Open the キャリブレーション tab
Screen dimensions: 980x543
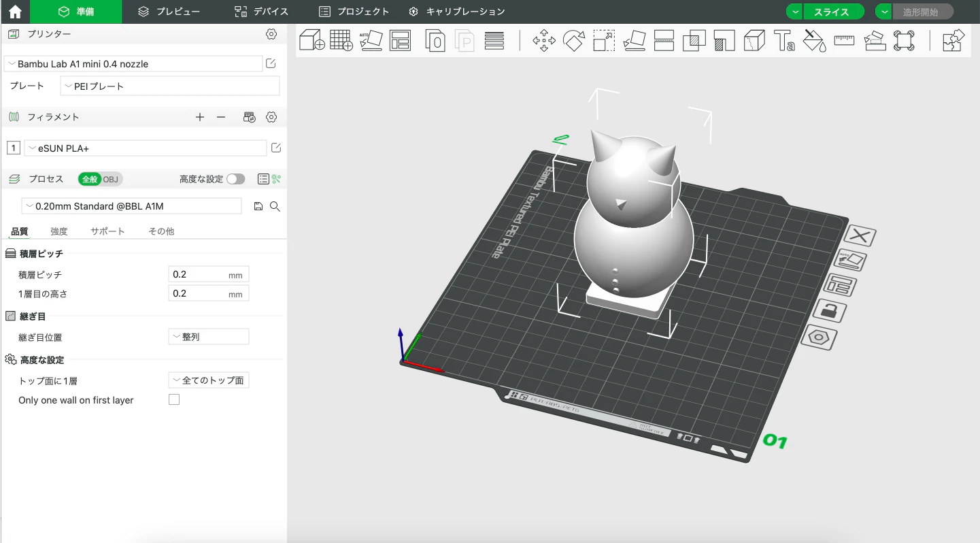[x=457, y=12]
